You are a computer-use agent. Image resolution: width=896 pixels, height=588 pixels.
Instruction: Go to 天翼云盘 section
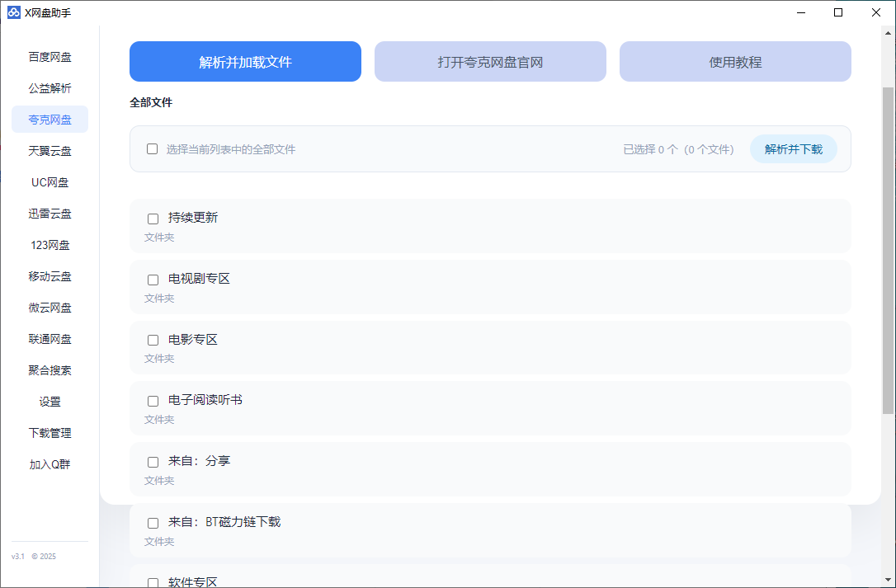coord(50,151)
